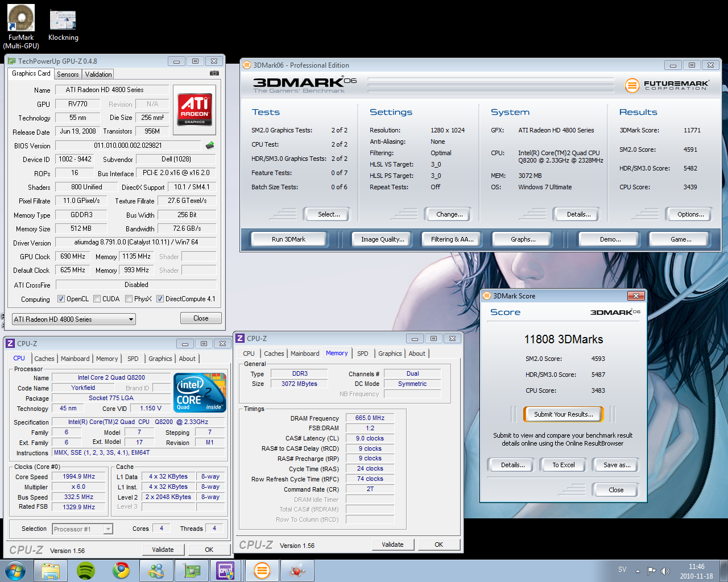Show hidden system tray icons
The image size is (728, 582).
click(638, 571)
